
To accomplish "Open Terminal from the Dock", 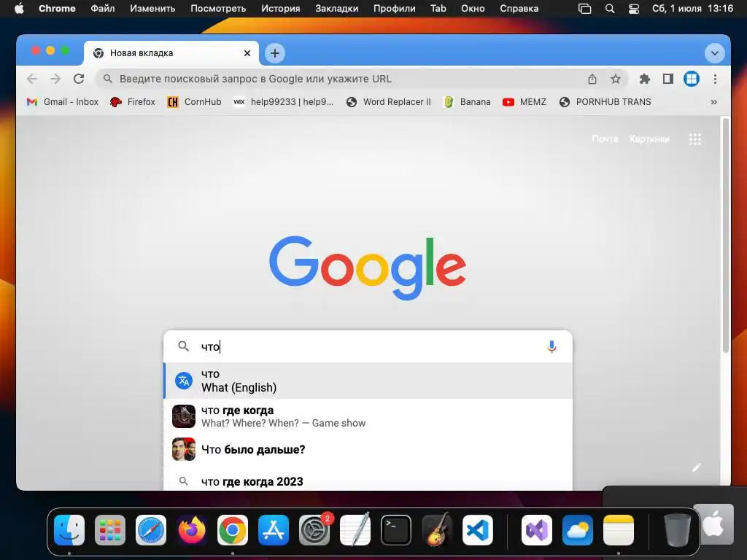I will pos(396,530).
